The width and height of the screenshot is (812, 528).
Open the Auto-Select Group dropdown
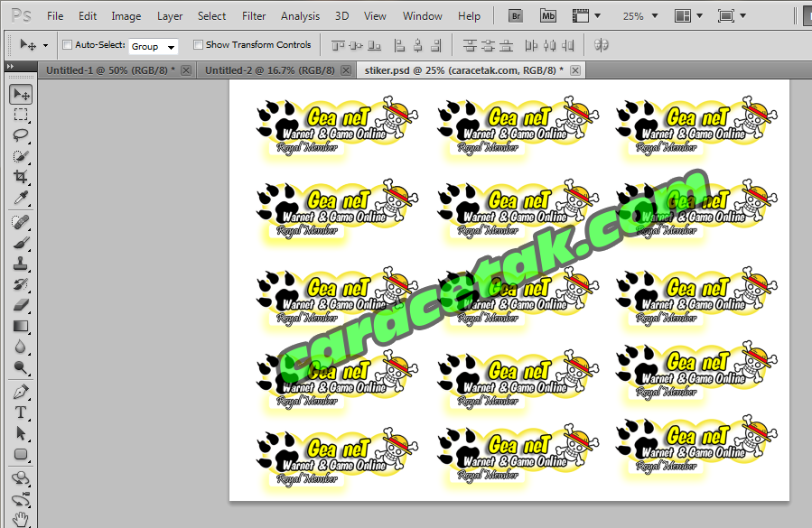click(153, 47)
